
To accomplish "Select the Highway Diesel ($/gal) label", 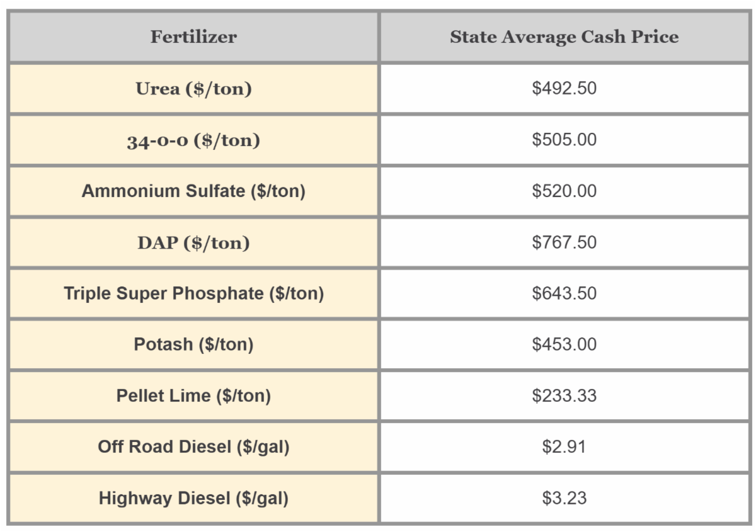I will point(193,499).
